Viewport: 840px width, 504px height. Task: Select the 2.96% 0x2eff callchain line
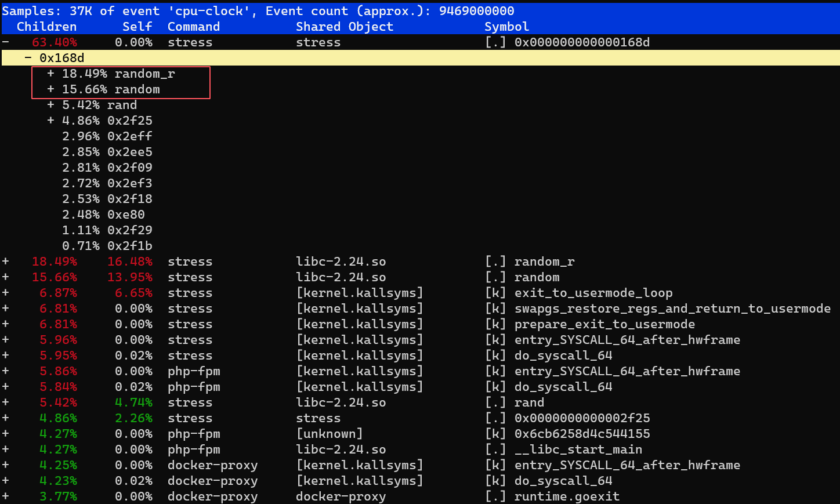(x=107, y=136)
